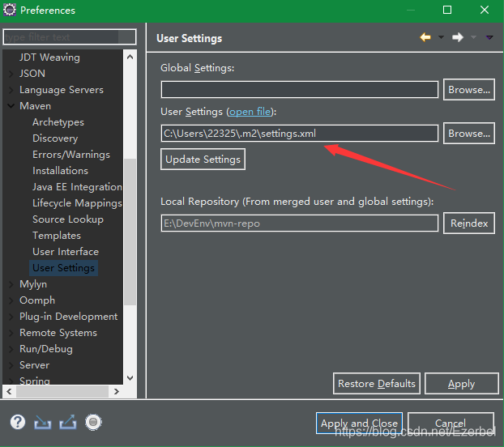Click the Update Settings button
This screenshot has height=447, width=504.
click(x=203, y=160)
